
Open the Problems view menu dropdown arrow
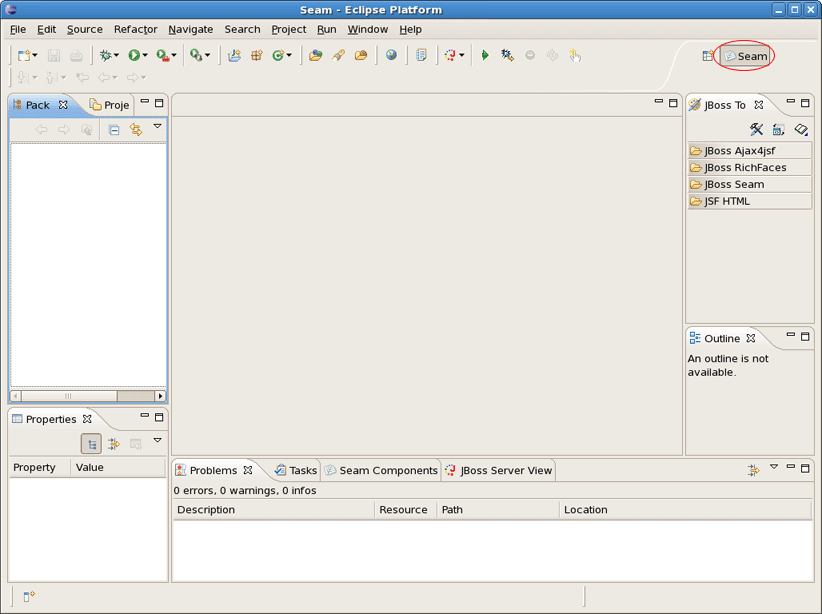tap(773, 467)
